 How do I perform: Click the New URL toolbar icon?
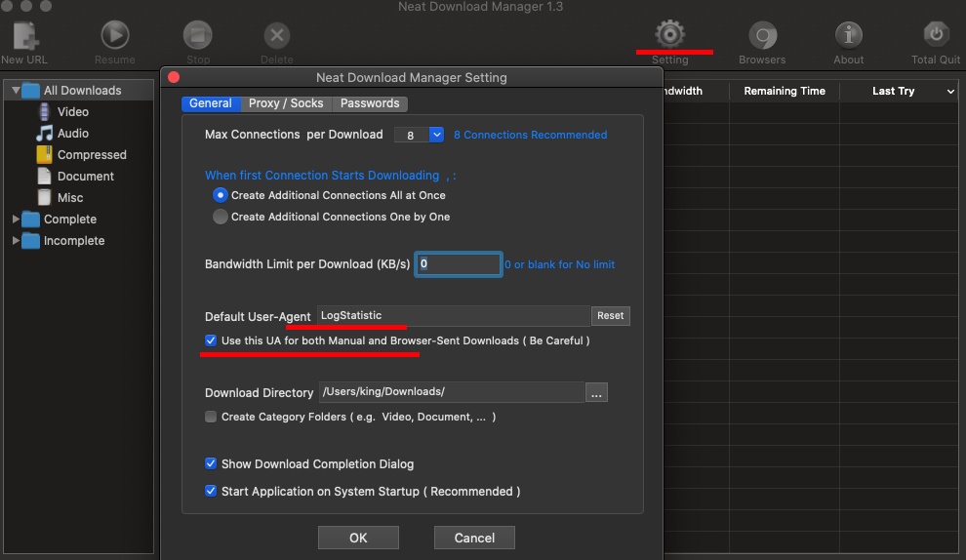[x=24, y=37]
